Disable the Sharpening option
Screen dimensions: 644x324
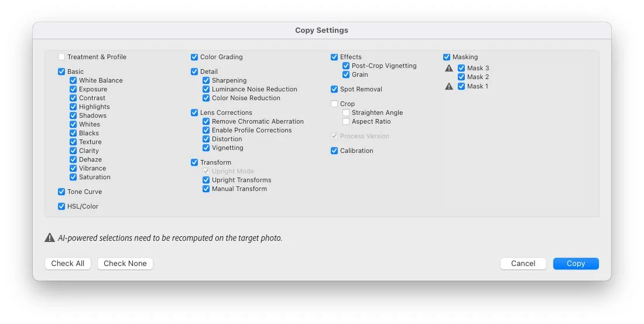pos(206,80)
